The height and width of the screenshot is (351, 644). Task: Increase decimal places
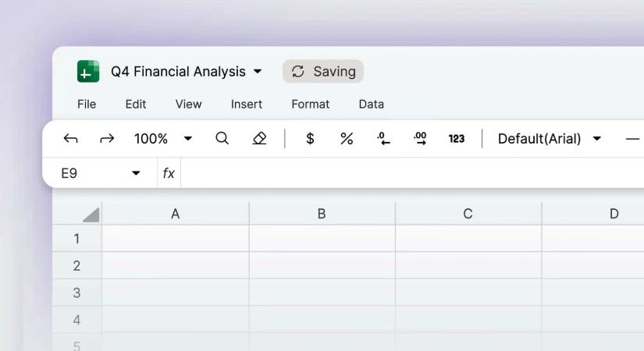click(x=420, y=139)
